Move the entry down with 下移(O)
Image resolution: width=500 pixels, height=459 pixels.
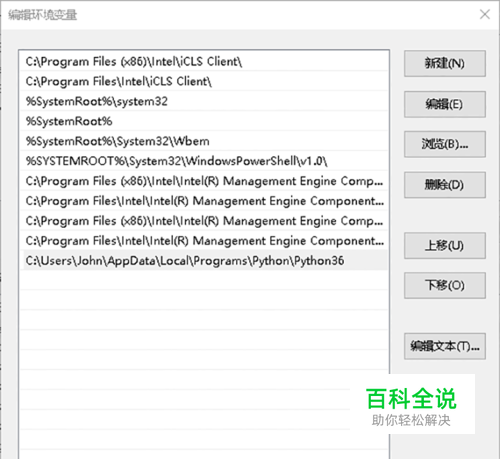coord(445,285)
